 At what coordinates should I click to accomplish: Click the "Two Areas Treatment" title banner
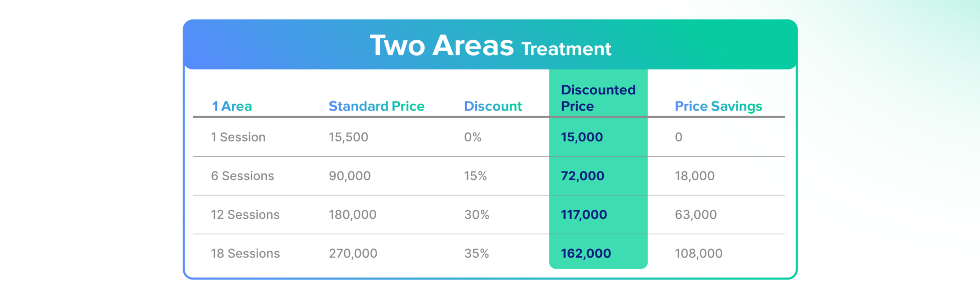tap(490, 45)
